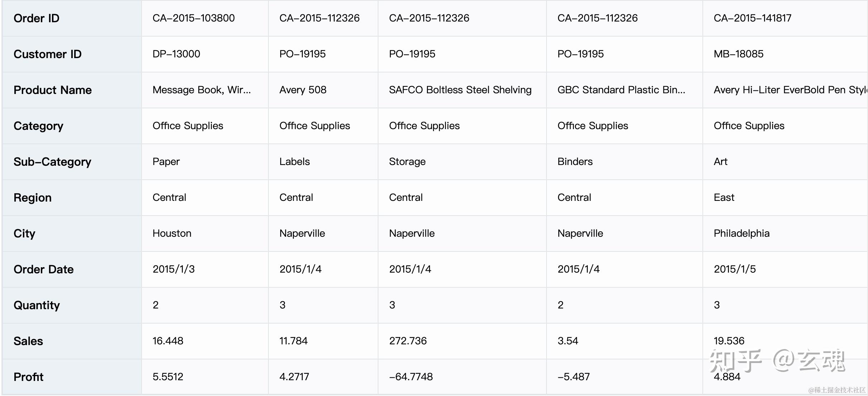Image resolution: width=868 pixels, height=396 pixels.
Task: Select the truncated Message Book product cell
Action: (x=201, y=90)
